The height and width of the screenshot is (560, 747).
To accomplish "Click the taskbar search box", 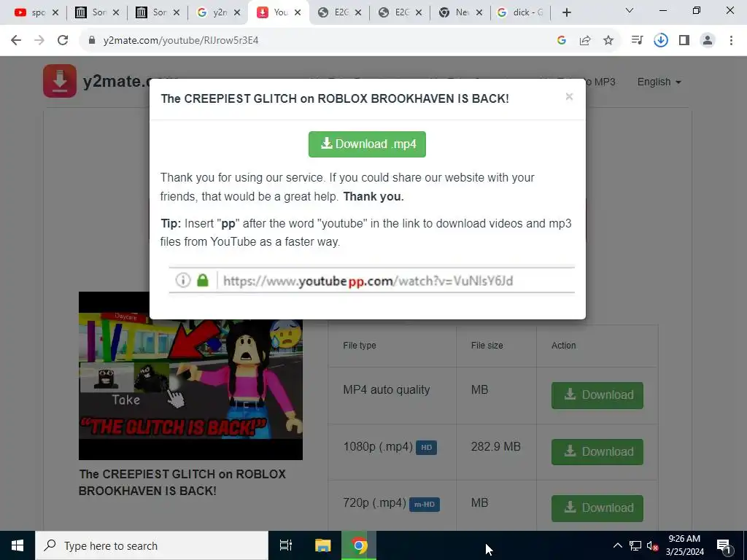I will click(x=152, y=545).
